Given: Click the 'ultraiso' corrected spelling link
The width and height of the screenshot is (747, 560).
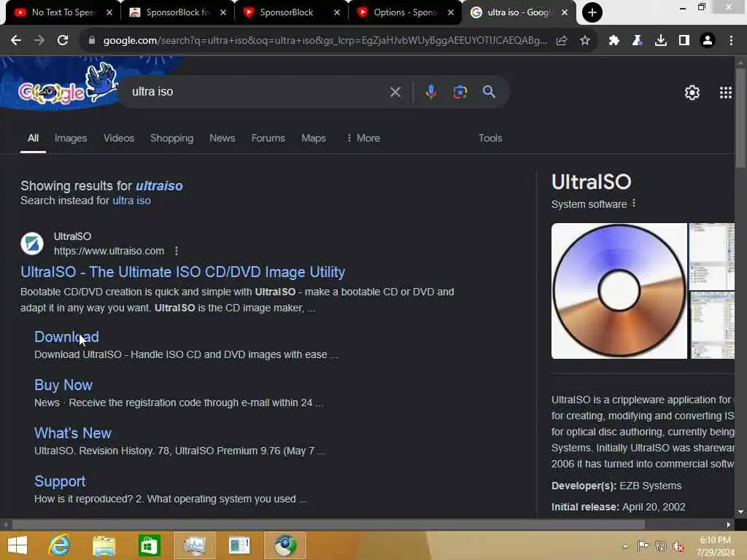Looking at the screenshot, I should pyautogui.click(x=159, y=186).
